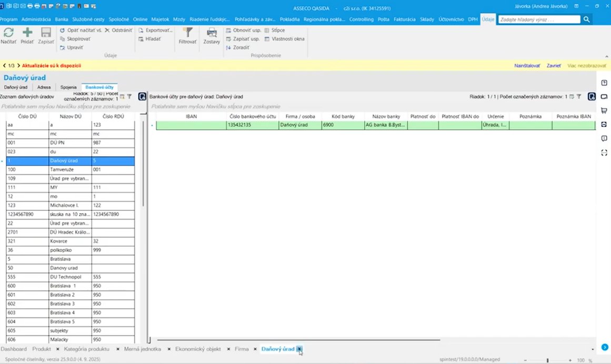Open the Účtovníctvo menu
611x364 pixels.
(451, 19)
